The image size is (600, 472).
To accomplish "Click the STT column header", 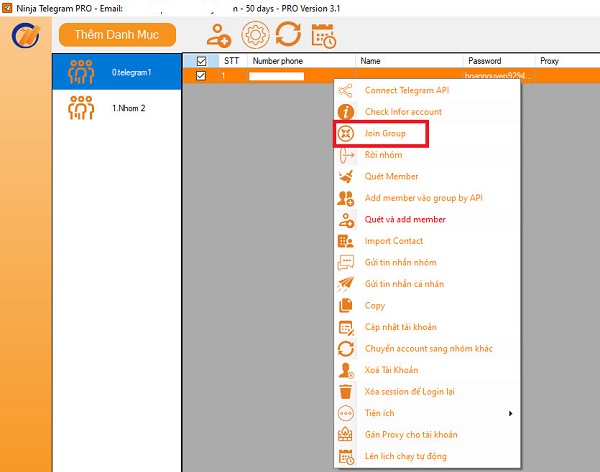I will (232, 61).
